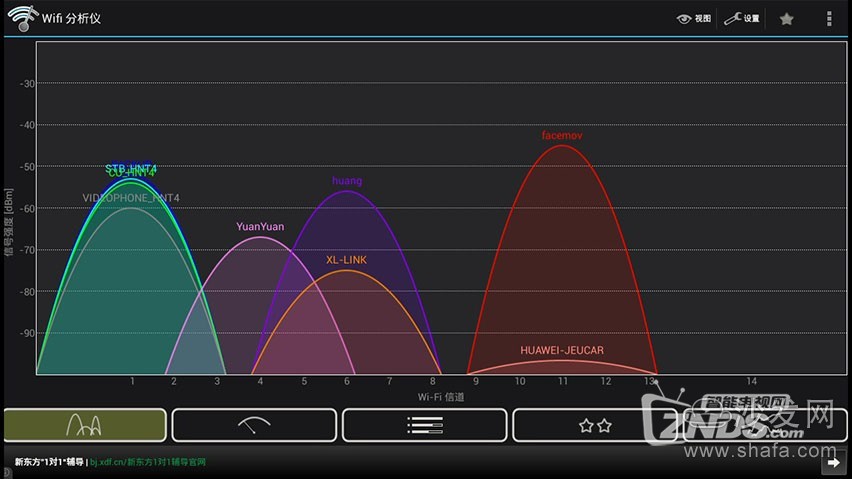
Task: Select the CU_HNT4 network label
Action: tap(131, 173)
